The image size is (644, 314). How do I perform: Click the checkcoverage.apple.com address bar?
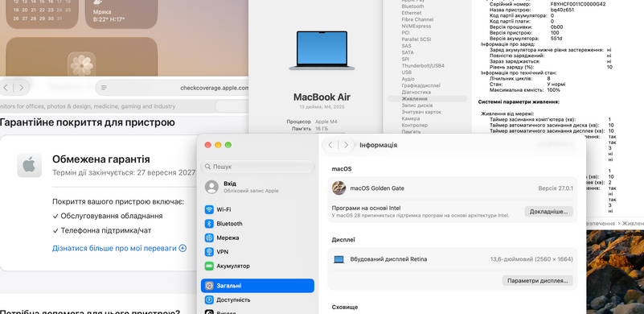point(173,88)
